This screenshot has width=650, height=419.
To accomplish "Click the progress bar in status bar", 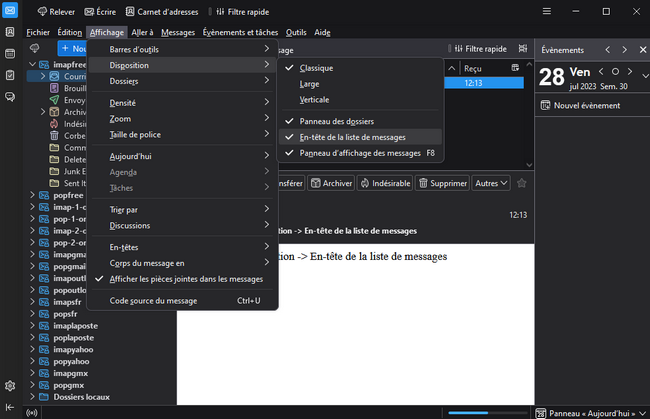I will (488, 413).
